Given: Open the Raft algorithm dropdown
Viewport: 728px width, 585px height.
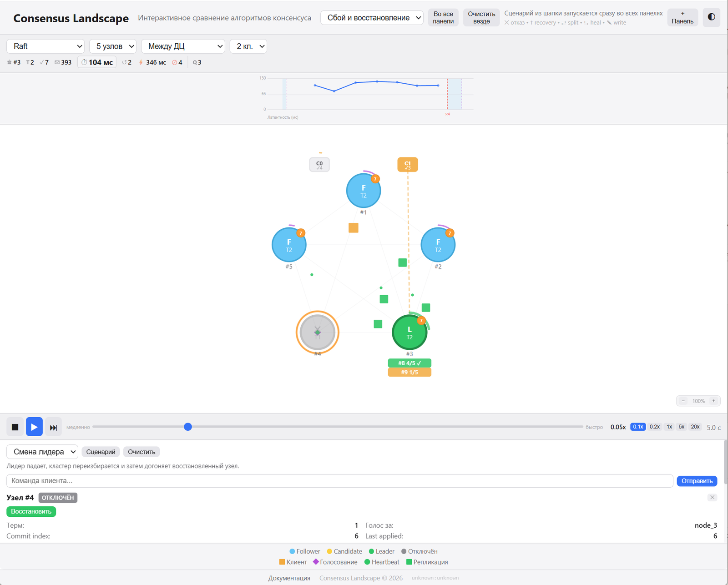Looking at the screenshot, I should click(x=46, y=46).
